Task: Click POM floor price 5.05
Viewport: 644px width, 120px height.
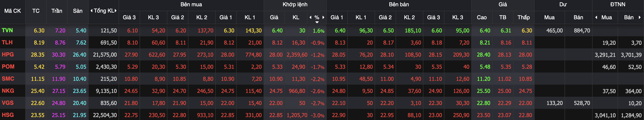Action: click(x=81, y=67)
